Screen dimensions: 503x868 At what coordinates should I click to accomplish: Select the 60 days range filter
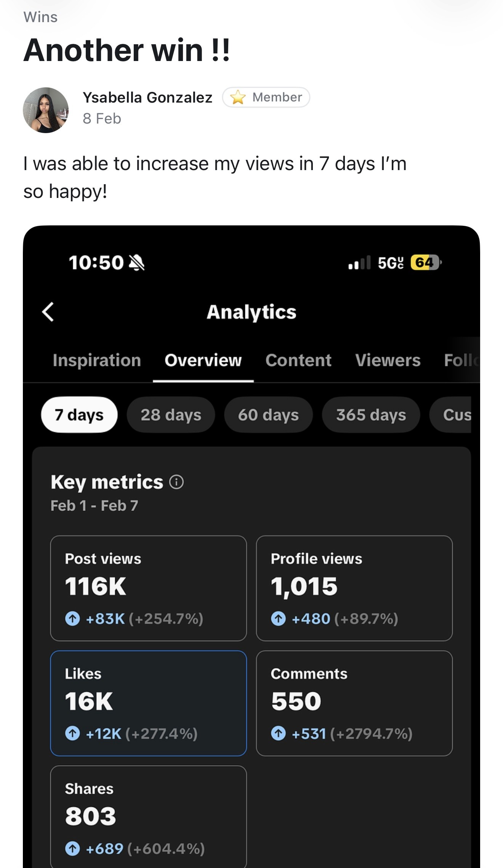268,415
